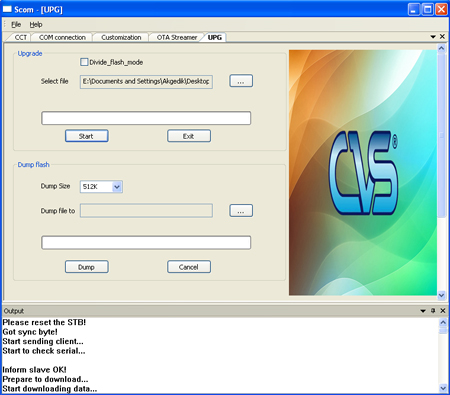Click the dump flash progress bar
This screenshot has width=450, height=395.
pyautogui.click(x=146, y=243)
